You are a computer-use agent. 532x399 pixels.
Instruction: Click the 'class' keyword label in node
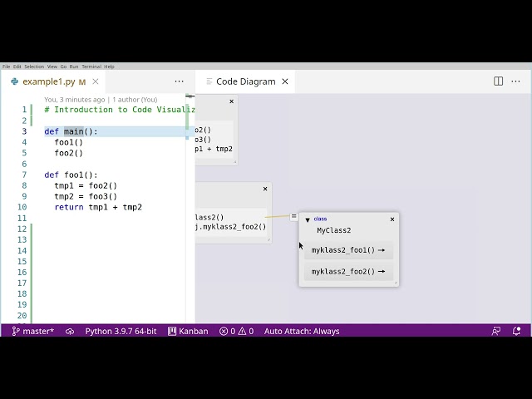[x=320, y=219]
